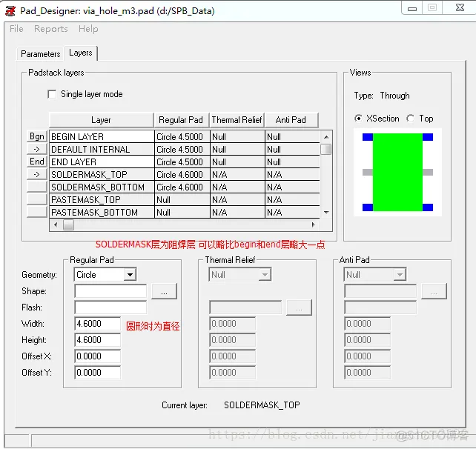
Task: Minimize the Pad_Designer window
Action: pyautogui.click(x=412, y=8)
